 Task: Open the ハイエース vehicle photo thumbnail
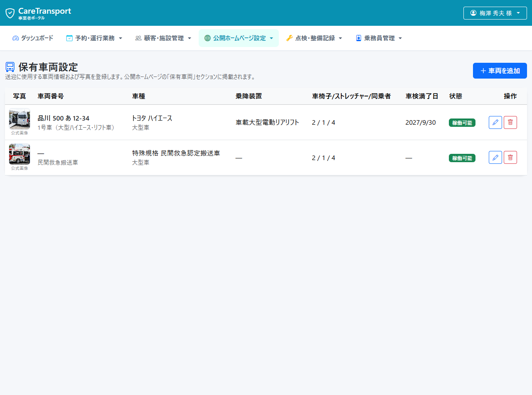pos(20,119)
